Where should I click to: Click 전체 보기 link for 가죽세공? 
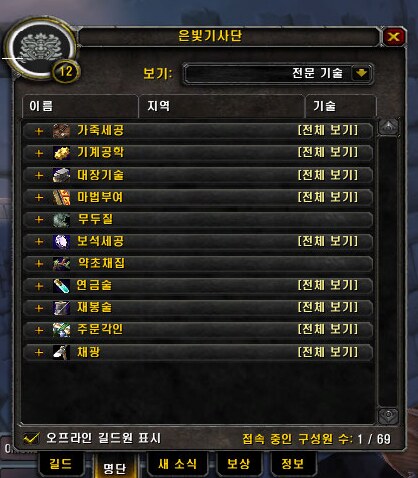tap(328, 130)
